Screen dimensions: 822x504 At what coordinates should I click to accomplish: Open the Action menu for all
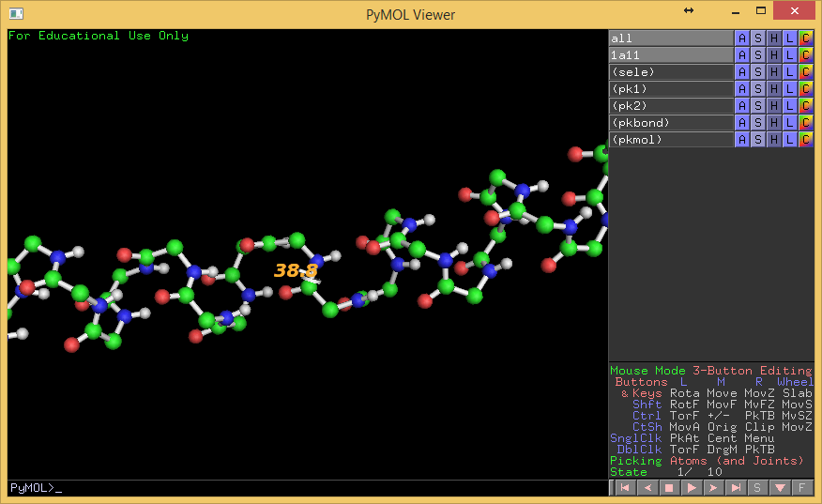742,38
